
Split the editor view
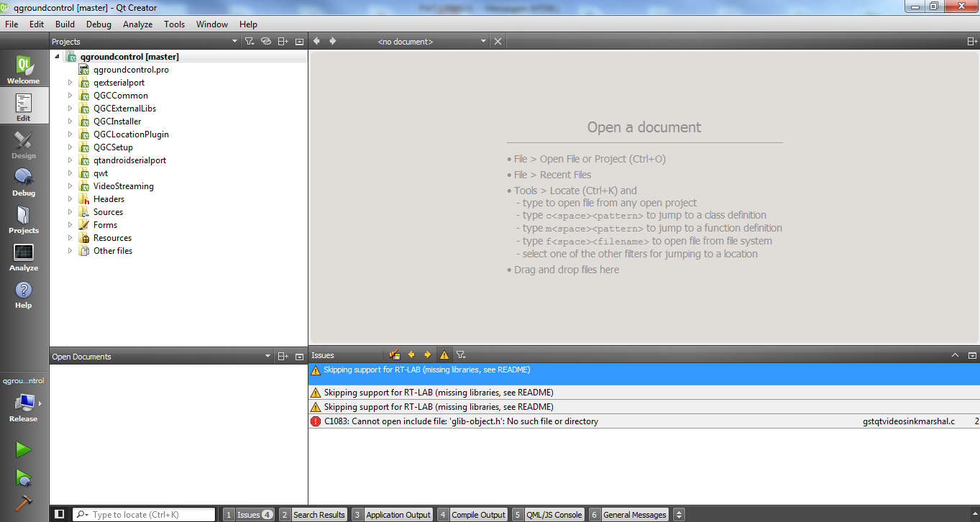click(x=972, y=42)
